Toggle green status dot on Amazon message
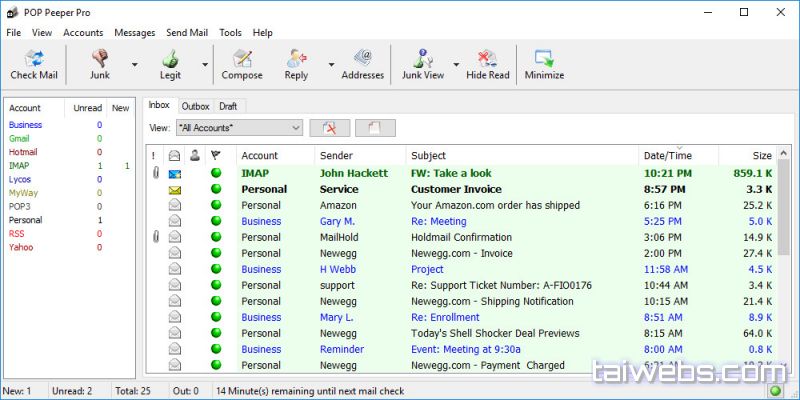The image size is (800, 400). pos(215,205)
